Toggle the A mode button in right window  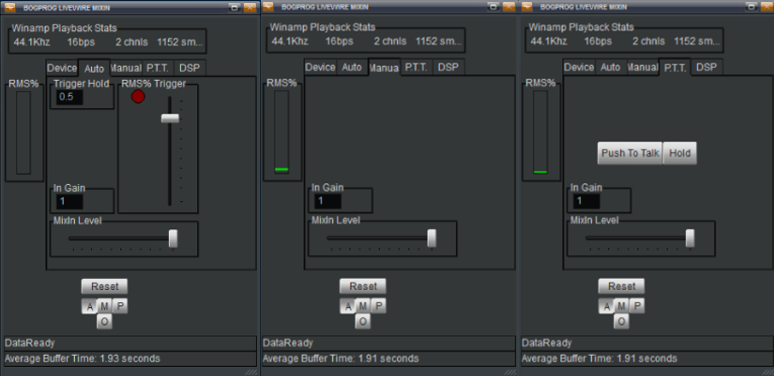(x=606, y=306)
